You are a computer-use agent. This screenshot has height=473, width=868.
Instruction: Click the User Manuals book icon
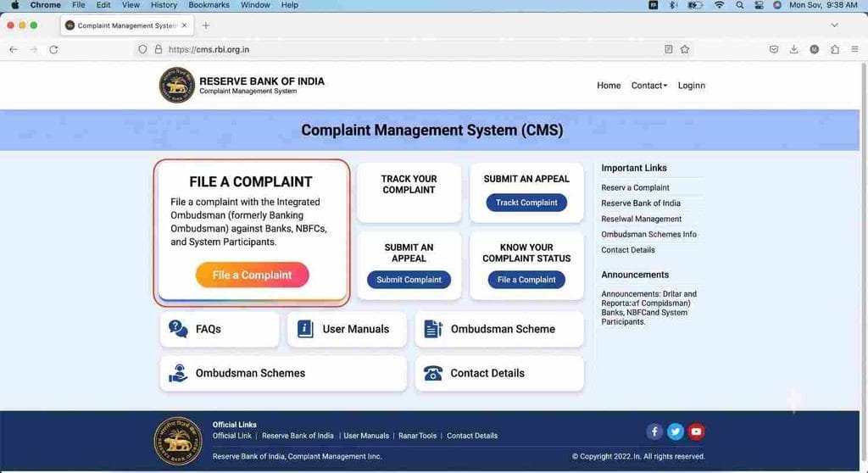click(x=305, y=329)
